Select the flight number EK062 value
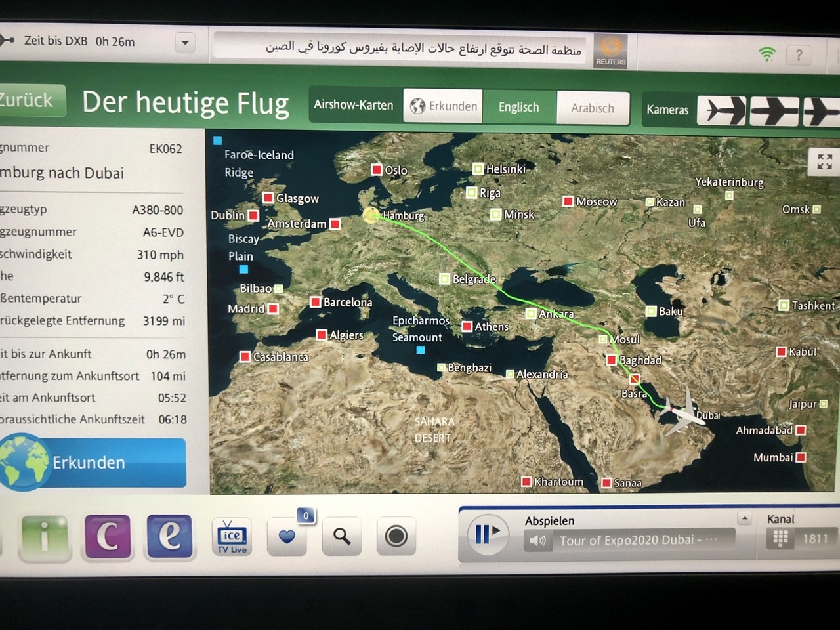This screenshot has width=840, height=630. (165, 149)
